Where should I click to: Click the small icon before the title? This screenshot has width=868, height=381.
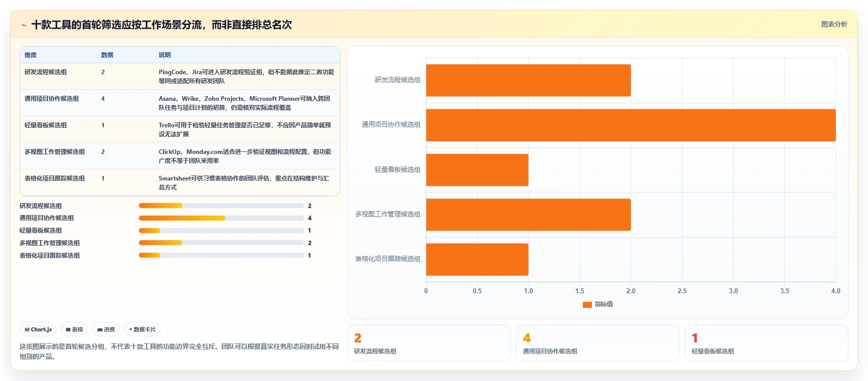pyautogui.click(x=24, y=25)
